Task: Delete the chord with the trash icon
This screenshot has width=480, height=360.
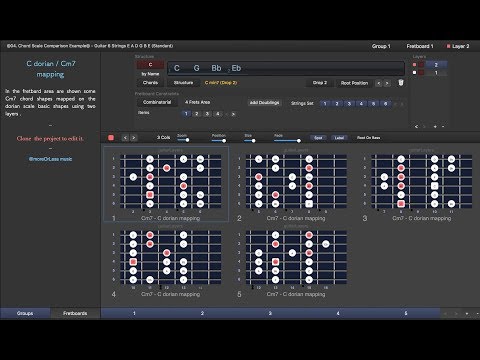Action: click(401, 82)
